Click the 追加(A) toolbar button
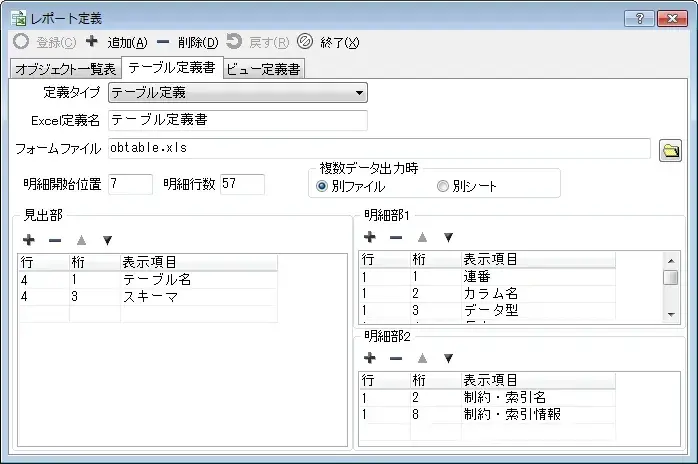This screenshot has height=464, width=698. (x=117, y=42)
